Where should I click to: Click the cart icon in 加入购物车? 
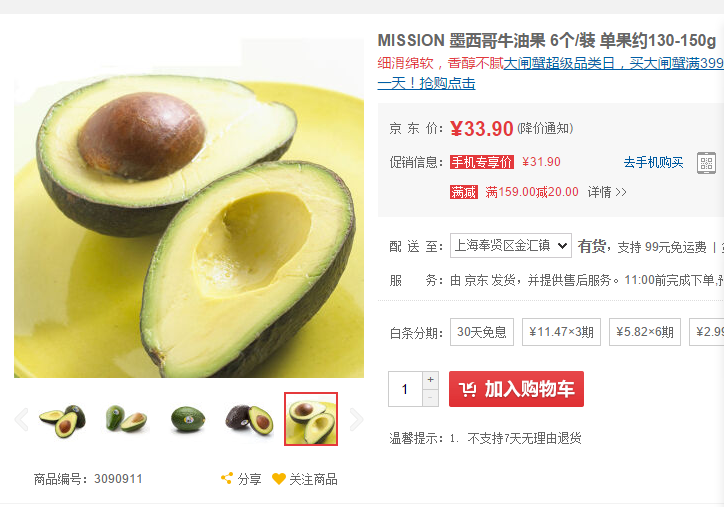point(467,389)
